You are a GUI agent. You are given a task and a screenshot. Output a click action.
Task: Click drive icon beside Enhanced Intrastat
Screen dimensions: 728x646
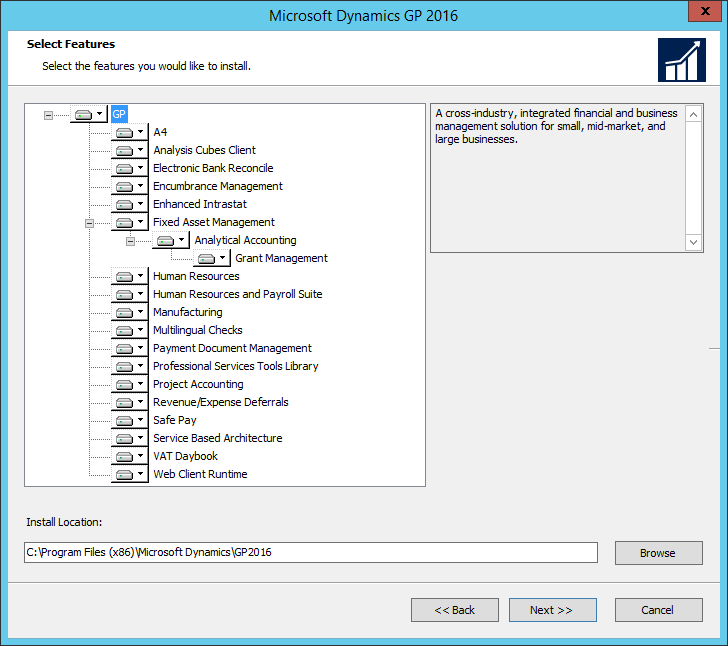point(130,204)
